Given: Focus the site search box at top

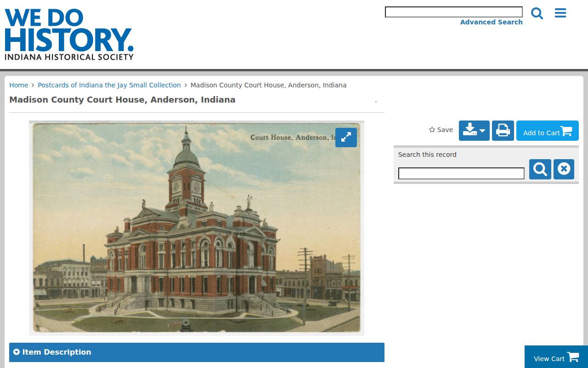Looking at the screenshot, I should point(454,12).
